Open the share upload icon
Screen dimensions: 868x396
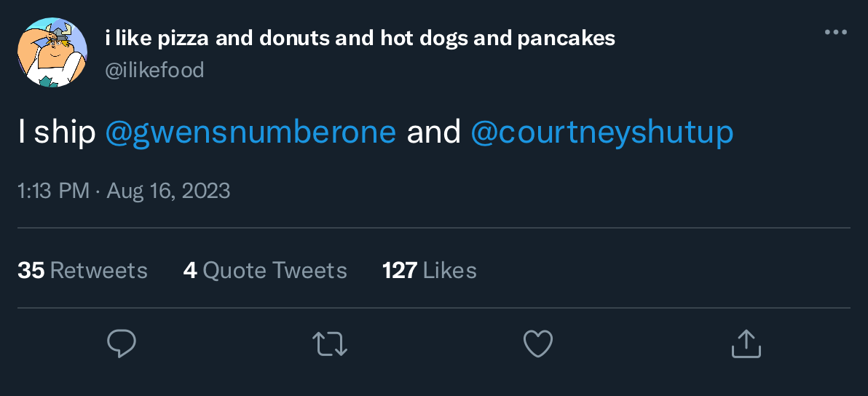pyautogui.click(x=746, y=344)
